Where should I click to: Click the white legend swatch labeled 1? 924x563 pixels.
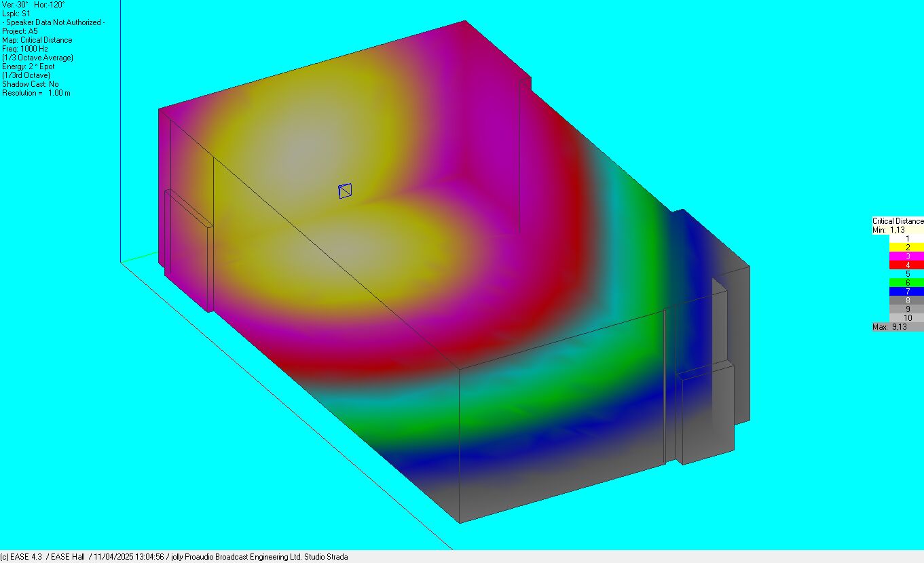tap(906, 239)
